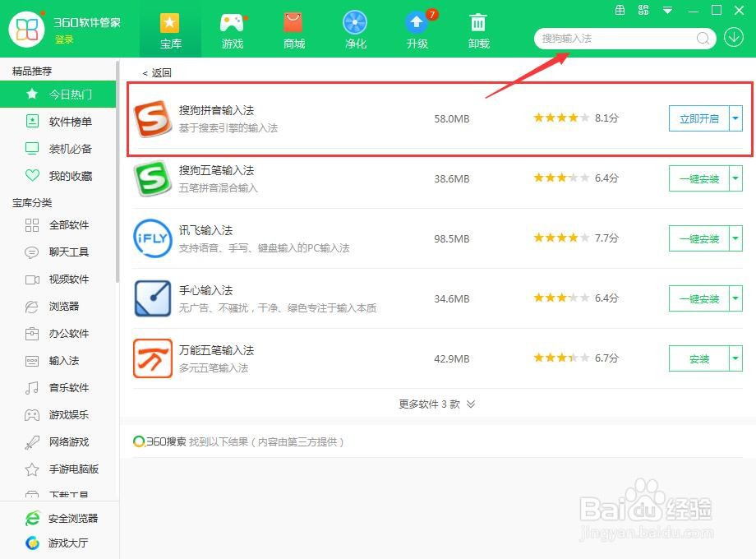Viewport: 756px width, 559px height.
Task: Click the sidebar scrollbar thumb
Action: pyautogui.click(x=118, y=171)
